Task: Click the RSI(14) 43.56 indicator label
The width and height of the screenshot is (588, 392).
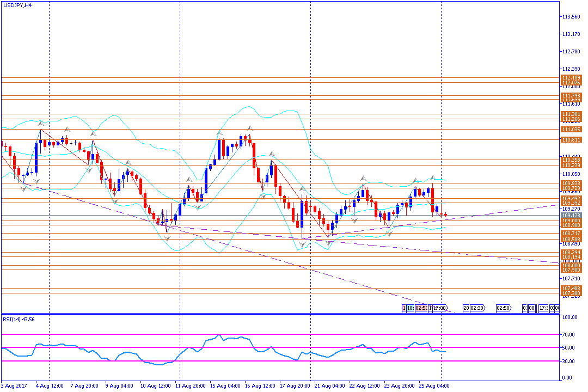Action: point(19,320)
